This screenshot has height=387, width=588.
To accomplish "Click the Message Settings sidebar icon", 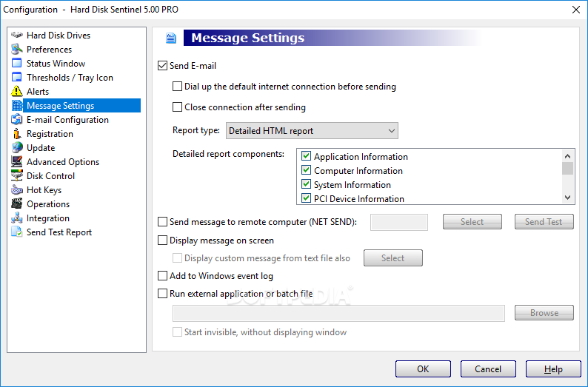I will [x=17, y=106].
